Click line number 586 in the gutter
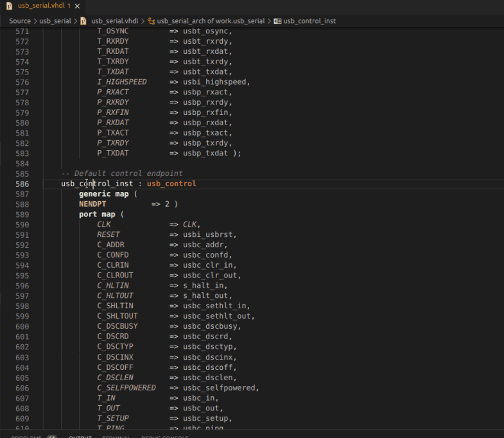The image size is (504, 438). point(22,184)
